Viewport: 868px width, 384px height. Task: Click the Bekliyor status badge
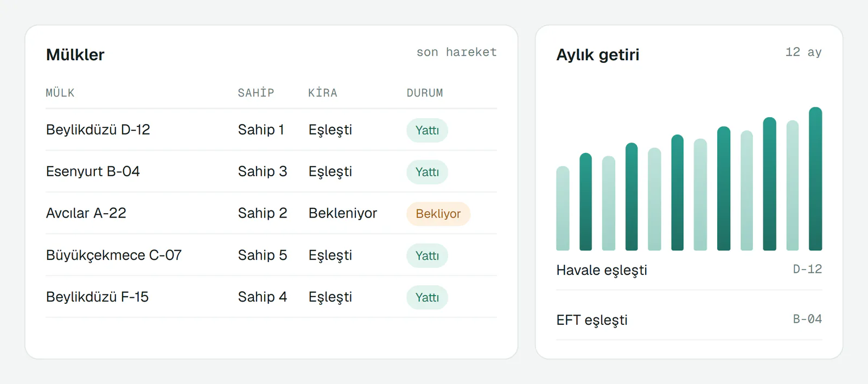click(x=438, y=214)
